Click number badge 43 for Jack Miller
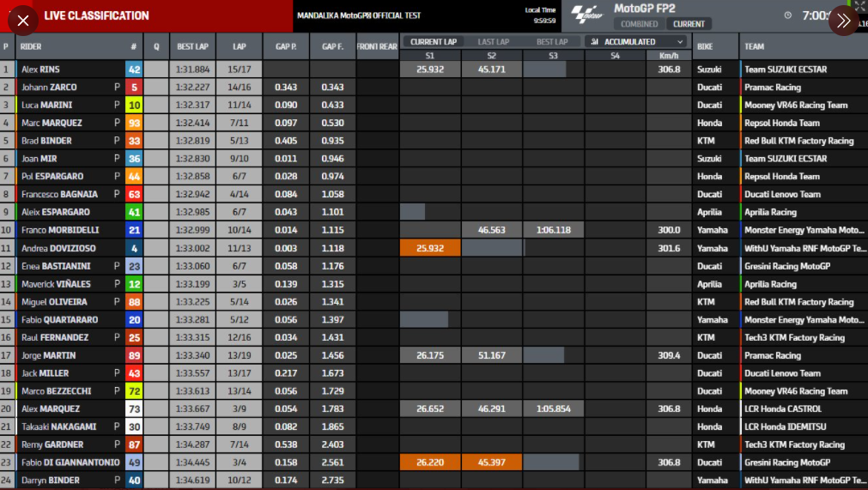The image size is (868, 490). (134, 373)
